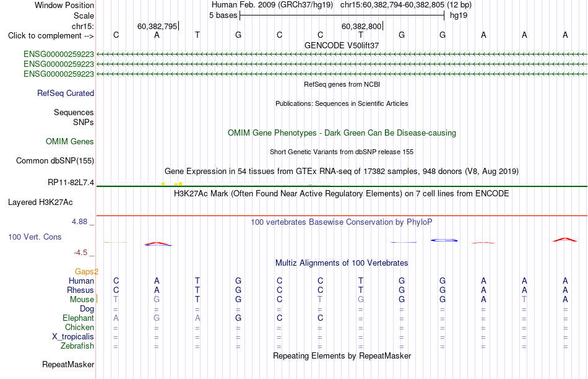Click the GTEx Gene Expression track title
The height and width of the screenshot is (379, 588).
(x=342, y=172)
